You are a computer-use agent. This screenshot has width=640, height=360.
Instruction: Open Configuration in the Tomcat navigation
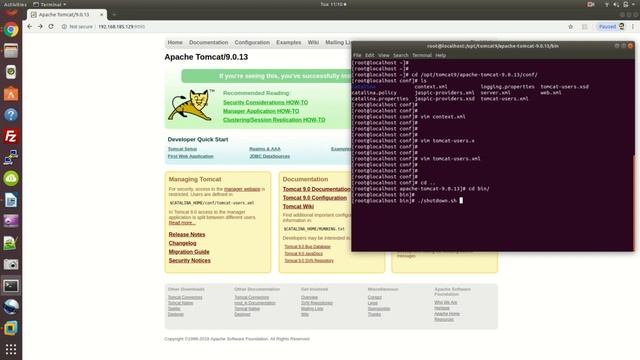(252, 42)
